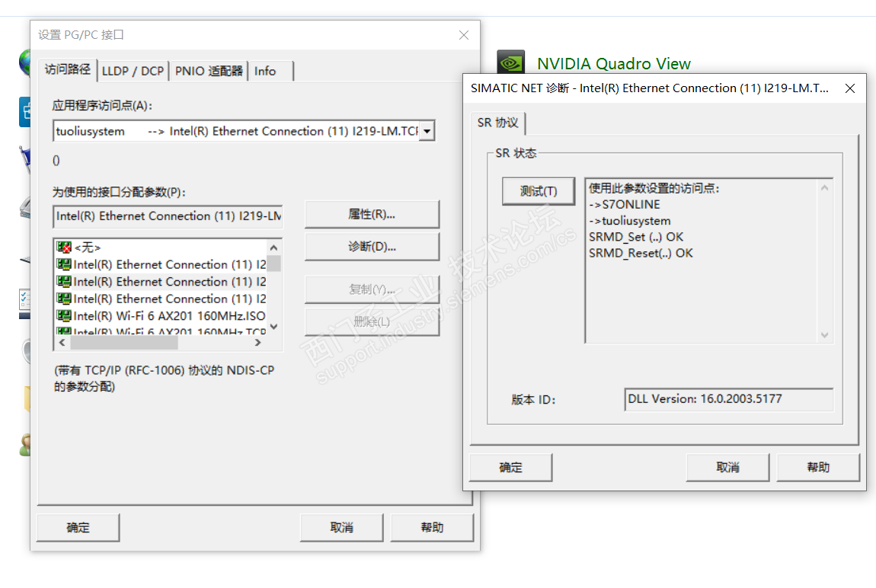
Task: Click the 诊断(D)... diagnostics button
Action: tap(372, 247)
